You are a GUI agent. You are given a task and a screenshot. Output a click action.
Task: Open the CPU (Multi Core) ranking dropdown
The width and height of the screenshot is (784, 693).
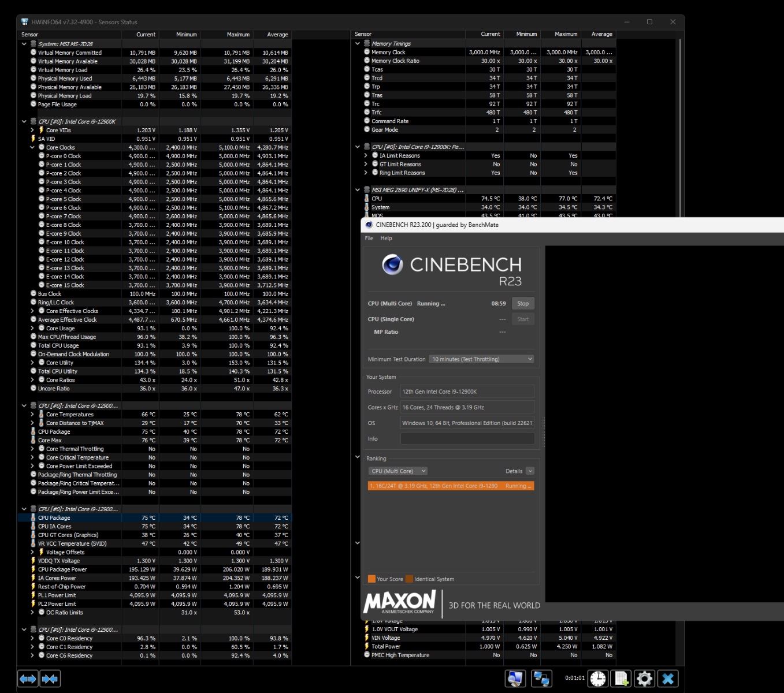click(397, 471)
